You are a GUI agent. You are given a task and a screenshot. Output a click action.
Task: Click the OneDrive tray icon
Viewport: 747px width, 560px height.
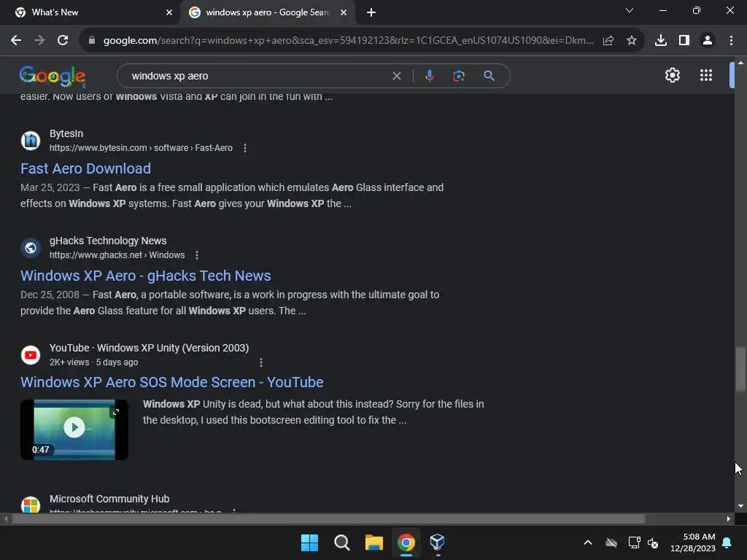(x=611, y=542)
